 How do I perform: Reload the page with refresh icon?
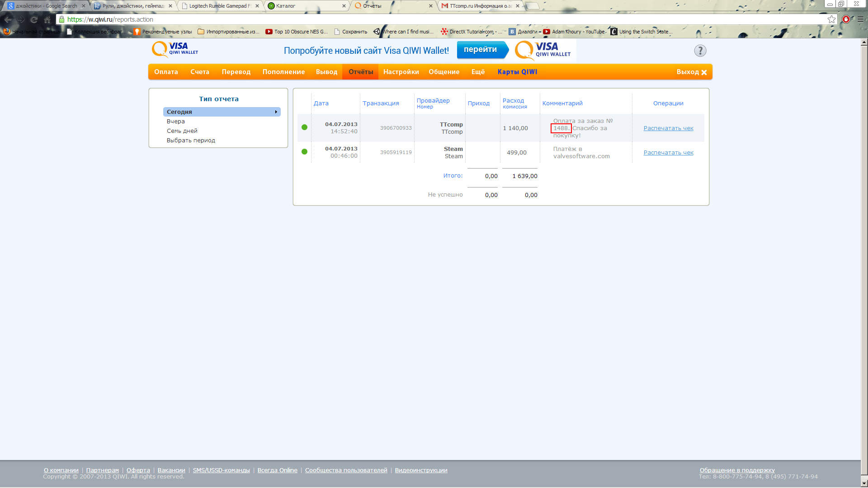[34, 19]
